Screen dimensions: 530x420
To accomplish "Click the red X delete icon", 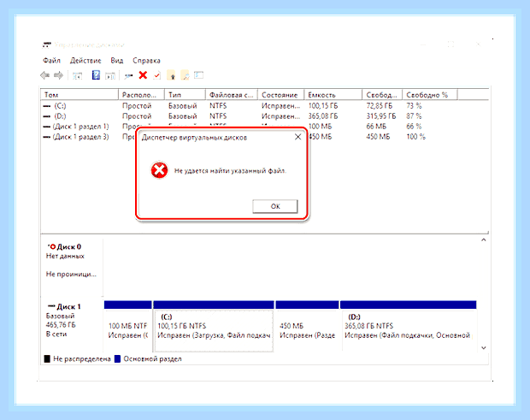I will (x=143, y=75).
